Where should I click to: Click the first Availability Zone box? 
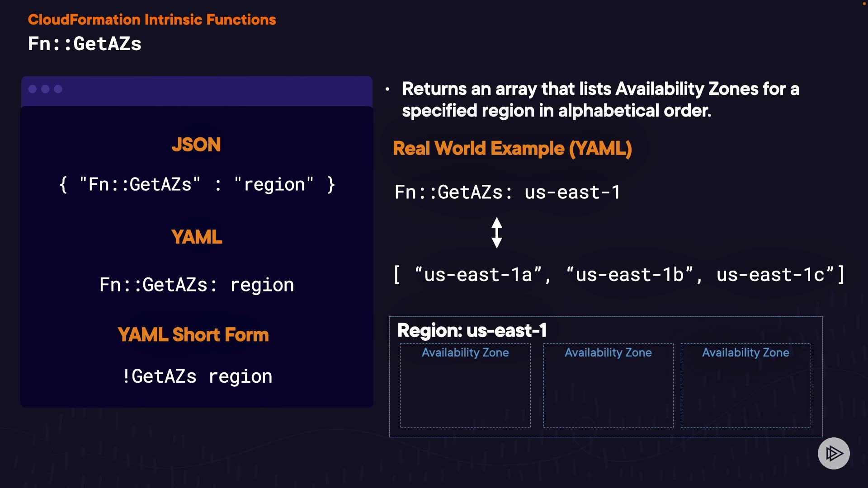pos(465,385)
